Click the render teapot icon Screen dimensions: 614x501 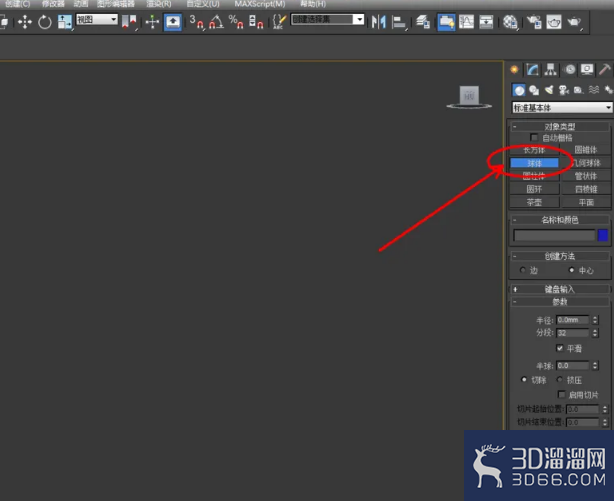[574, 22]
